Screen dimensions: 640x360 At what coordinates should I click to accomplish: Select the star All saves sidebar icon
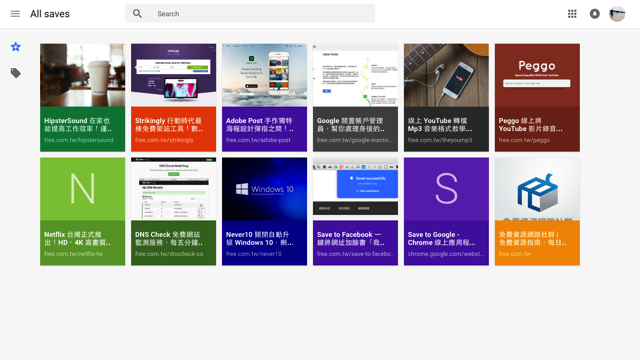pyautogui.click(x=16, y=47)
